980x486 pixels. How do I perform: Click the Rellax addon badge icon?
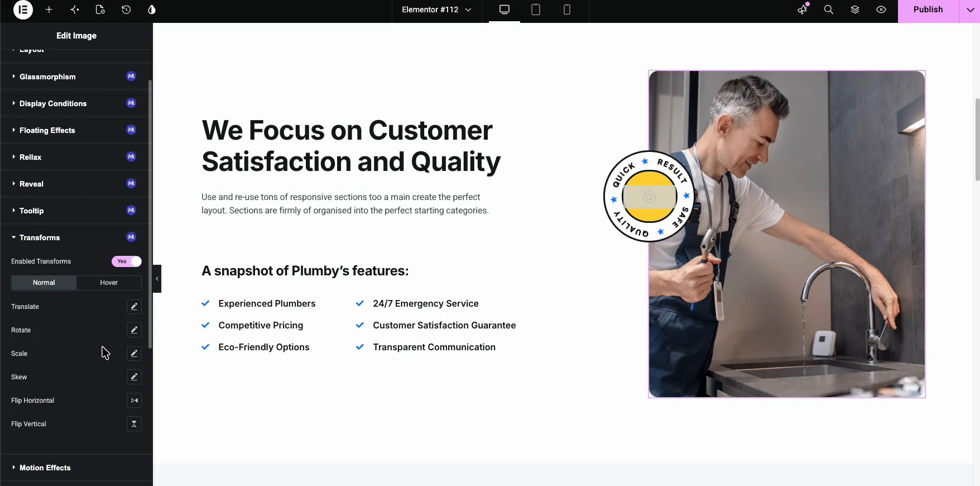131,156
